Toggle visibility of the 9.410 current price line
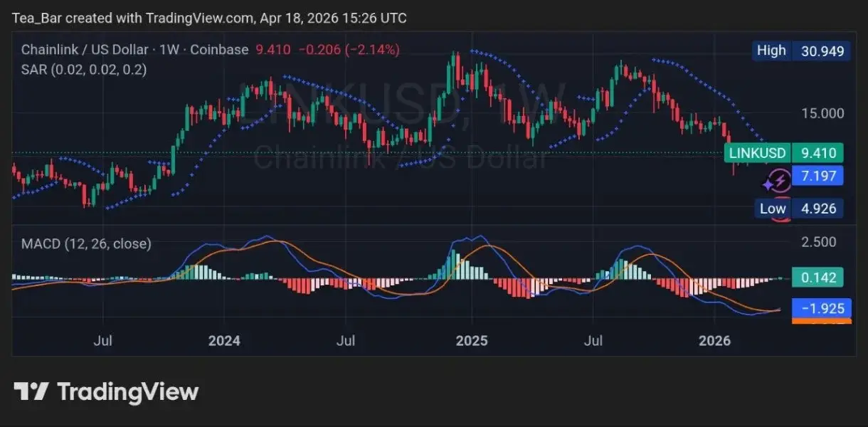 click(x=819, y=152)
